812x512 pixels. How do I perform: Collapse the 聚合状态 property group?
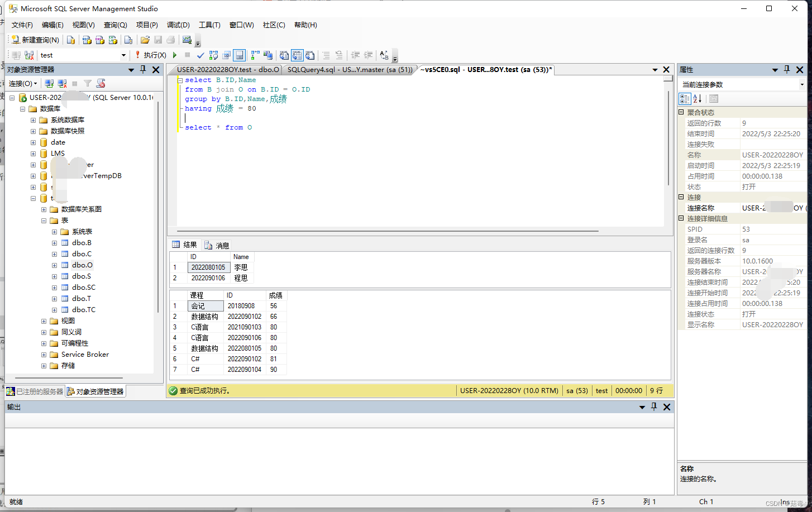point(681,112)
